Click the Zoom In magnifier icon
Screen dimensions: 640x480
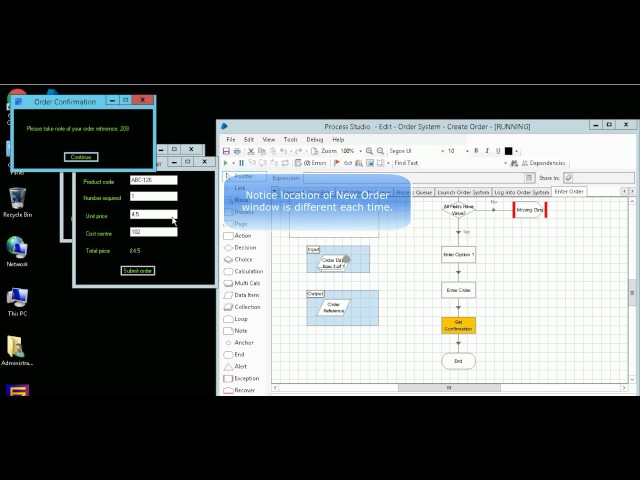pyautogui.click(x=369, y=151)
